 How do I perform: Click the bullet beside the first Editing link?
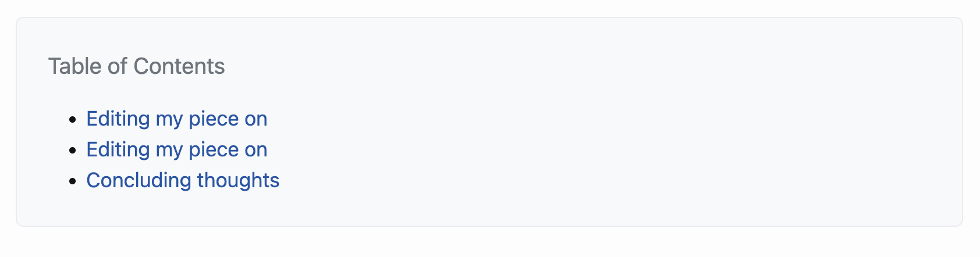point(73,120)
